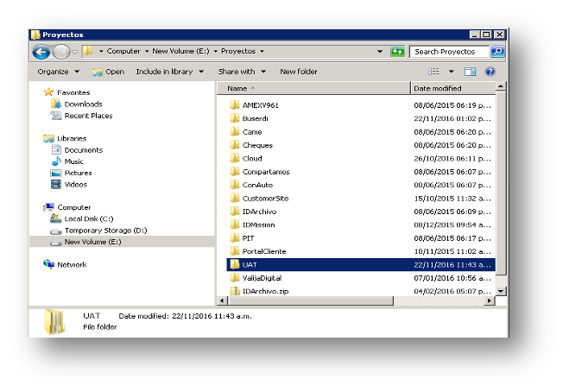This screenshot has height=392, width=563.
Task: Click the New folder button
Action: [299, 72]
